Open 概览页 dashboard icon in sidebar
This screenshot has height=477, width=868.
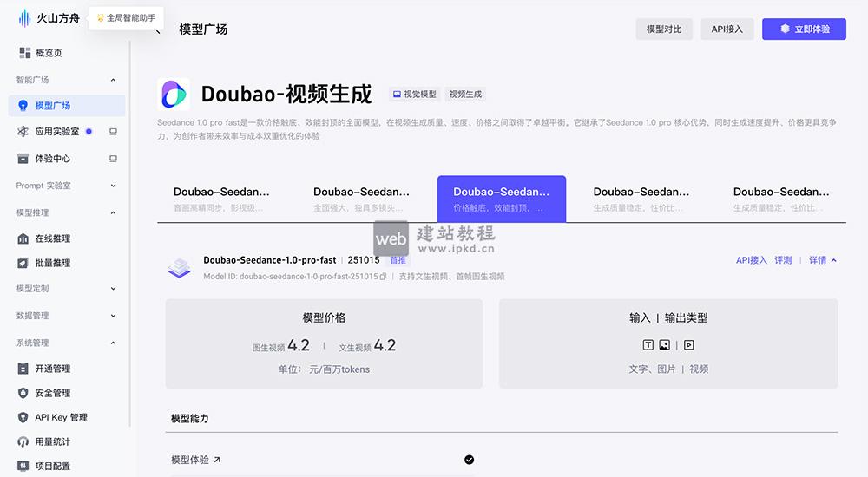24,53
